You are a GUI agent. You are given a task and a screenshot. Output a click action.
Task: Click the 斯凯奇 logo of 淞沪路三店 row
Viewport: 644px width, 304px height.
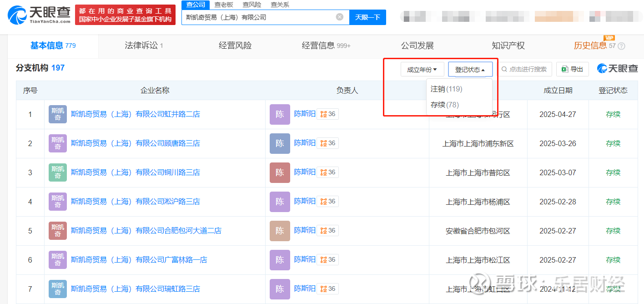[58, 202]
